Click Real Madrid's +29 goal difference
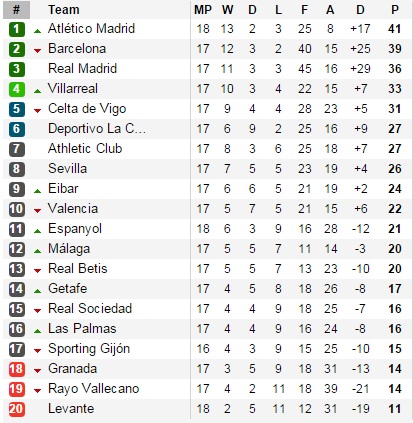This screenshot has width=413, height=423. (360, 69)
